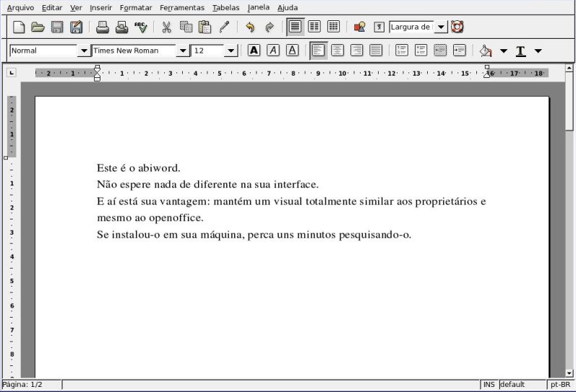Set three column layout

click(x=333, y=27)
